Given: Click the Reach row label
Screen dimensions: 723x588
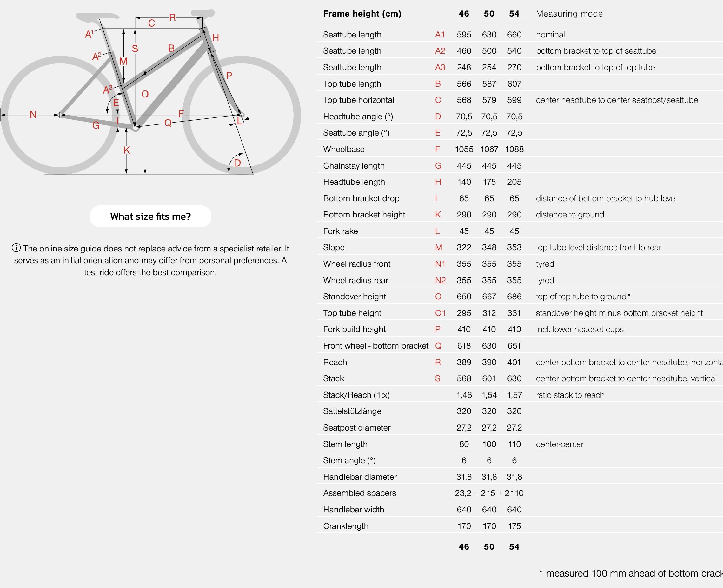Looking at the screenshot, I should click(x=335, y=362).
